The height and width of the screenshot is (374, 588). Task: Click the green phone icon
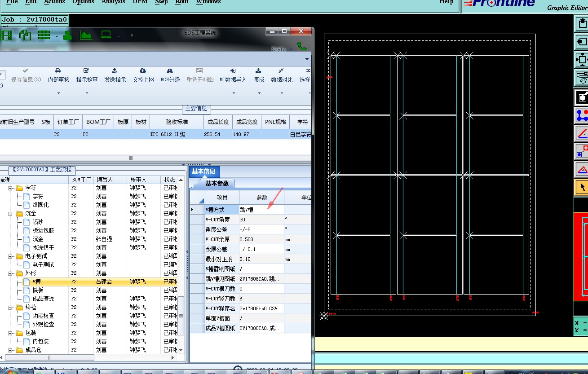(x=302, y=46)
